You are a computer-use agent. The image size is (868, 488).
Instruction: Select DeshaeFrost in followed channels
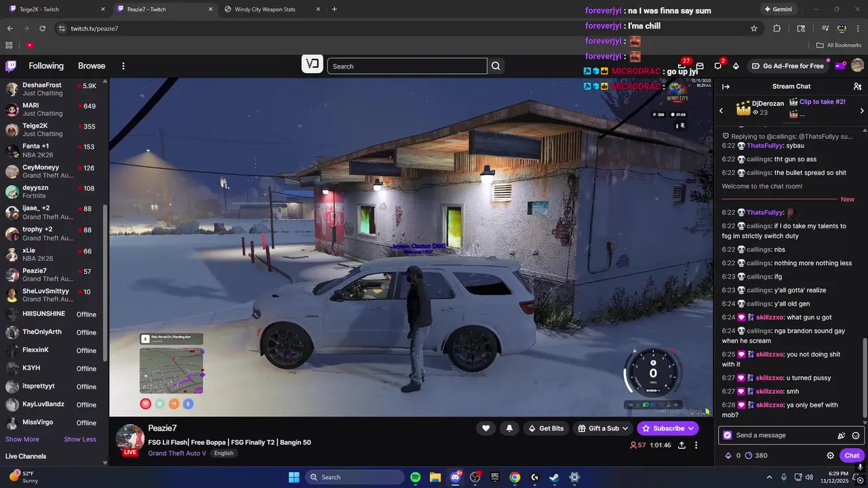53,89
